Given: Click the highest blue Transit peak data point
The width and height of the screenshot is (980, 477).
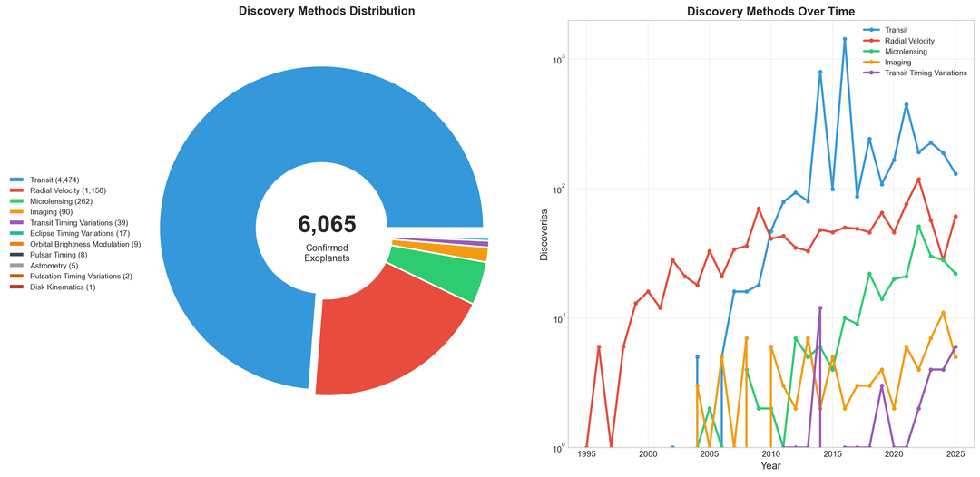Looking at the screenshot, I should (845, 39).
